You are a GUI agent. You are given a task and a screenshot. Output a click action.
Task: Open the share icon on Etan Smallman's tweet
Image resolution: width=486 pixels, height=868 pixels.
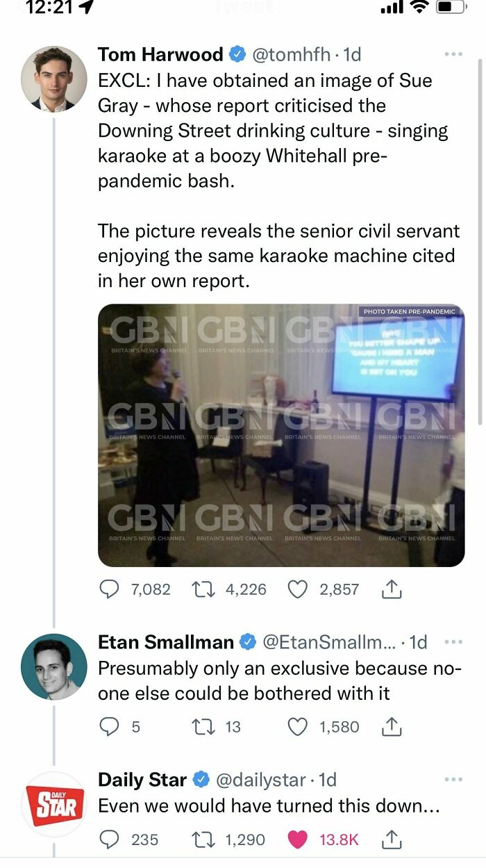(x=392, y=727)
